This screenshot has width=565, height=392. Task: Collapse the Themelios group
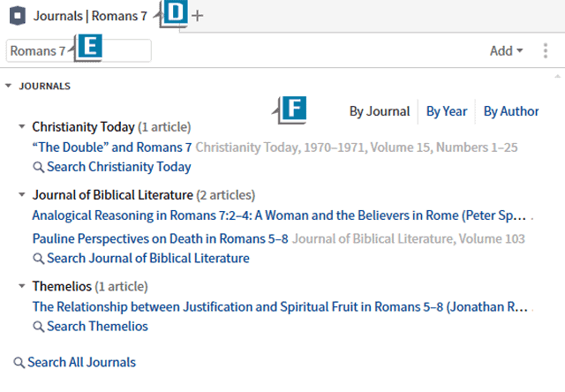pyautogui.click(x=22, y=286)
